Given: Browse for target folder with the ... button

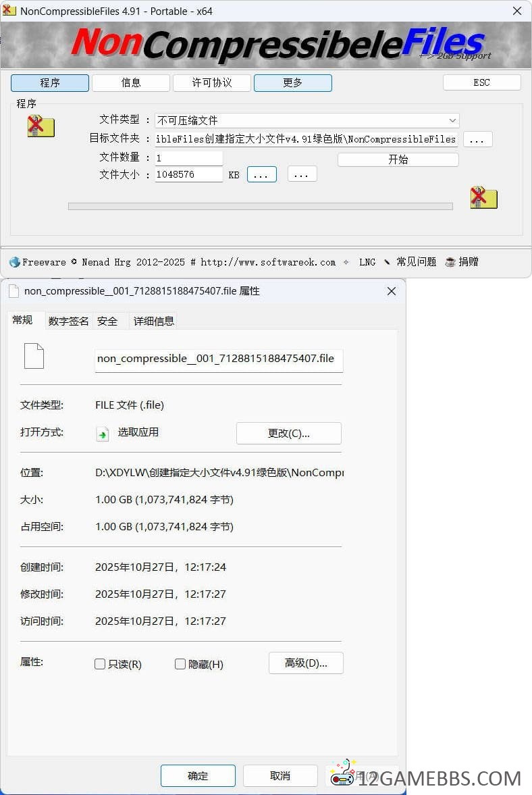Looking at the screenshot, I should [477, 139].
